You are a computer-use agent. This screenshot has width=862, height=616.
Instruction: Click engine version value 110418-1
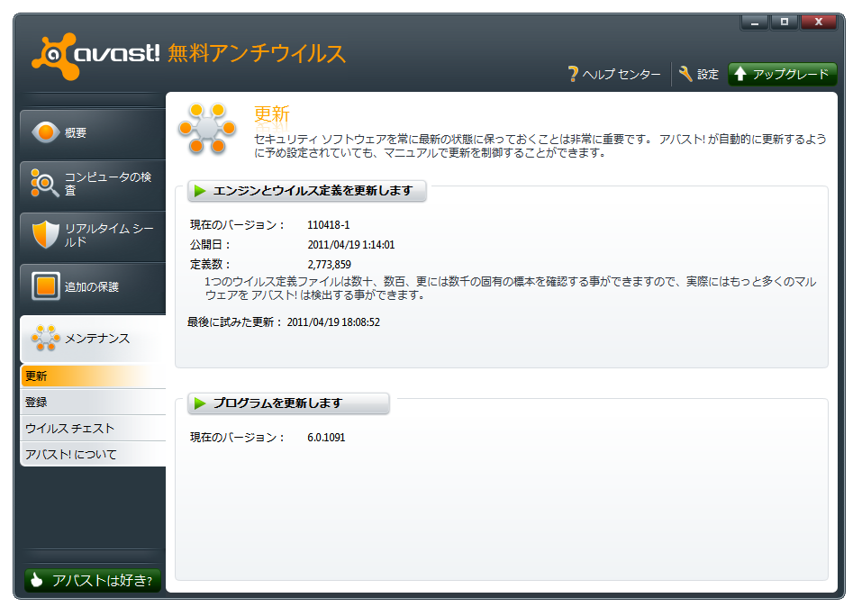[328, 225]
